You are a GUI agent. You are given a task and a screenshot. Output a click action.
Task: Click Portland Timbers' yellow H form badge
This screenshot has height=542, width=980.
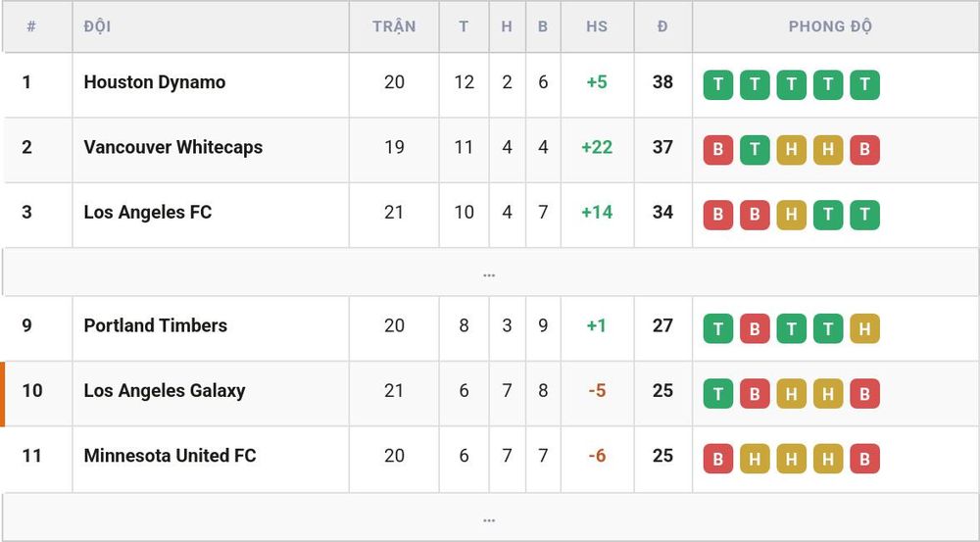864,328
